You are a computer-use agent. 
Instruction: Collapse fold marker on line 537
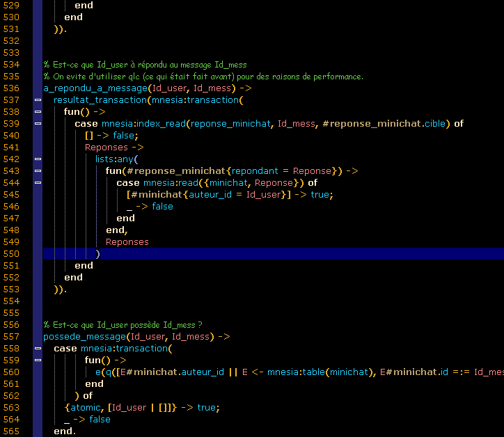[x=38, y=100]
